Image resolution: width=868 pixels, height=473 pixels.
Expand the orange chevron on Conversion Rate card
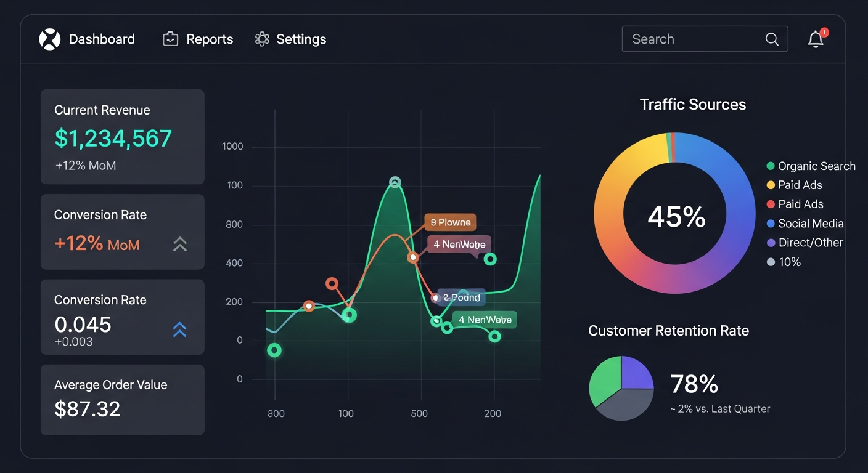point(179,244)
